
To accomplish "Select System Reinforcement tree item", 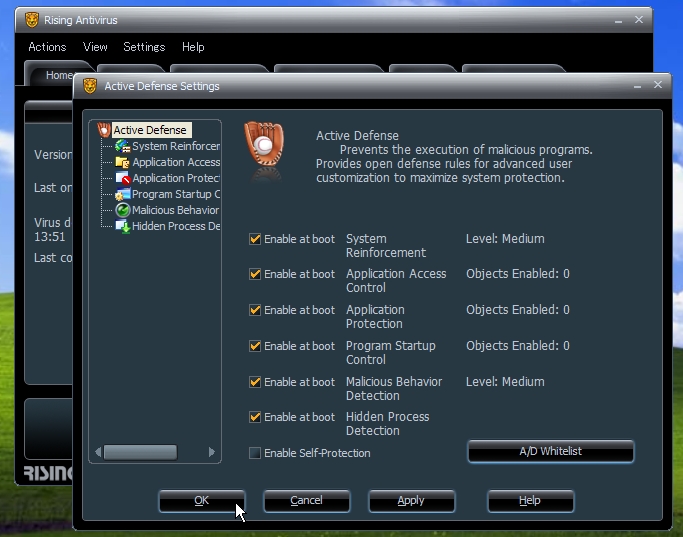I will point(176,146).
